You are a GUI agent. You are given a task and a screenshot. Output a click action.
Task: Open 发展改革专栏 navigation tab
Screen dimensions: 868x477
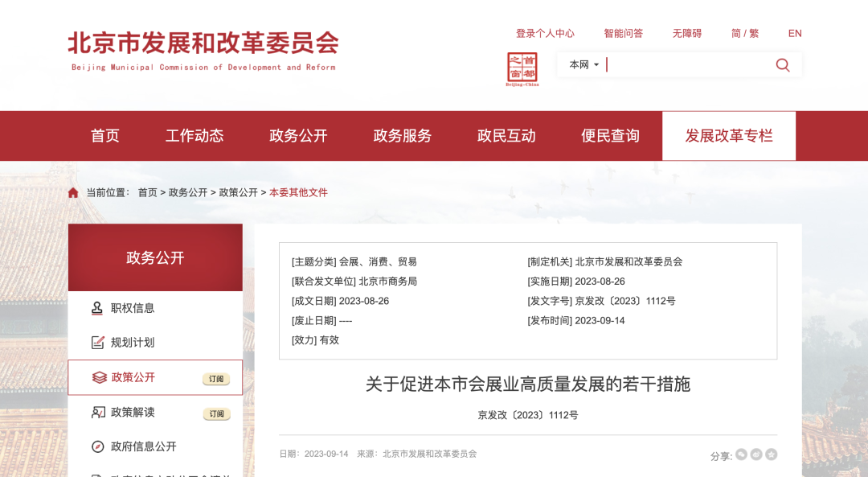pos(729,136)
